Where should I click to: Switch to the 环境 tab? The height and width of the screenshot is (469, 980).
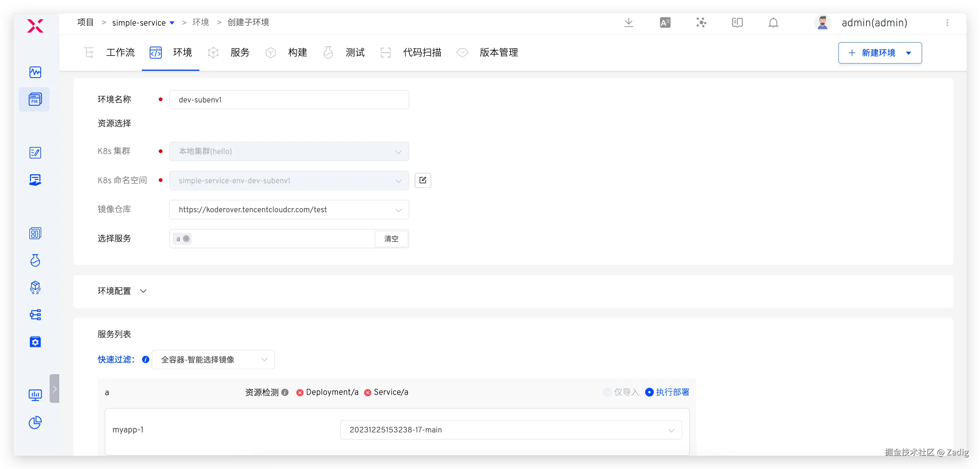[170, 53]
